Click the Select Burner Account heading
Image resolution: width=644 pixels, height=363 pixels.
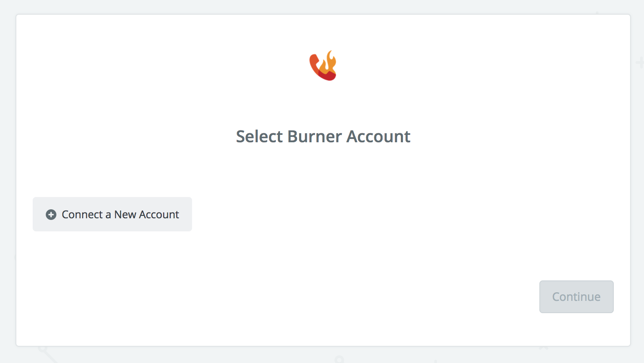point(323,137)
